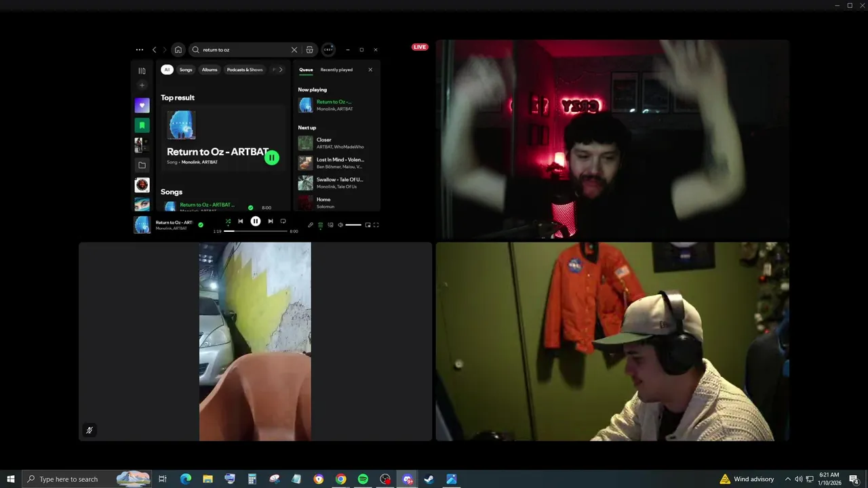Open the Spotify profile avatar
The image size is (868, 488).
pos(328,49)
